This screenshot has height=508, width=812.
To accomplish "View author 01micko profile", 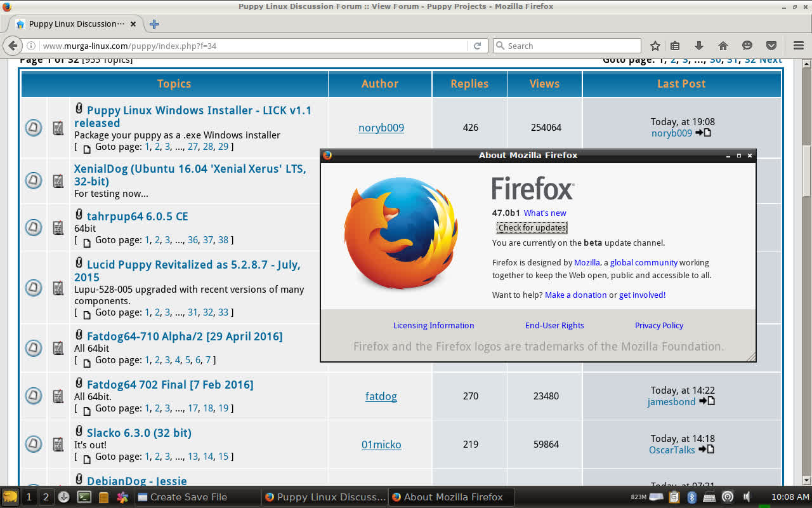I will pyautogui.click(x=381, y=444).
